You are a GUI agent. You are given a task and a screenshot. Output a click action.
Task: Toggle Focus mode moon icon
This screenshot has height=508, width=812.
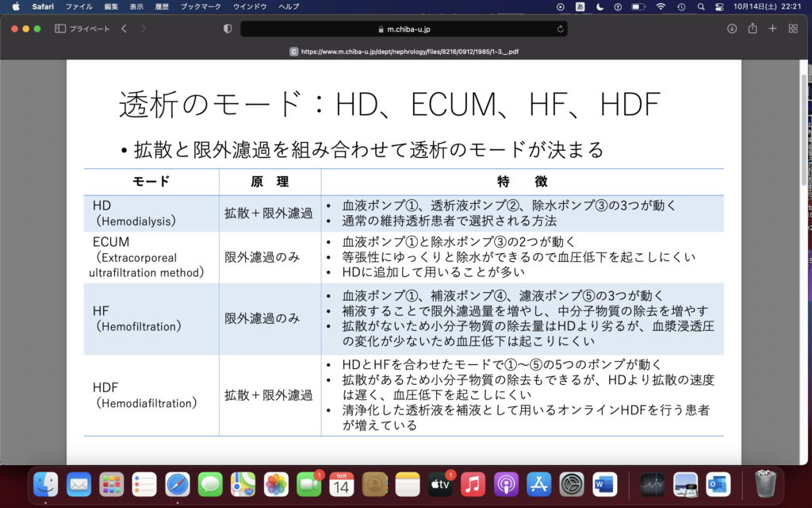tap(599, 6)
